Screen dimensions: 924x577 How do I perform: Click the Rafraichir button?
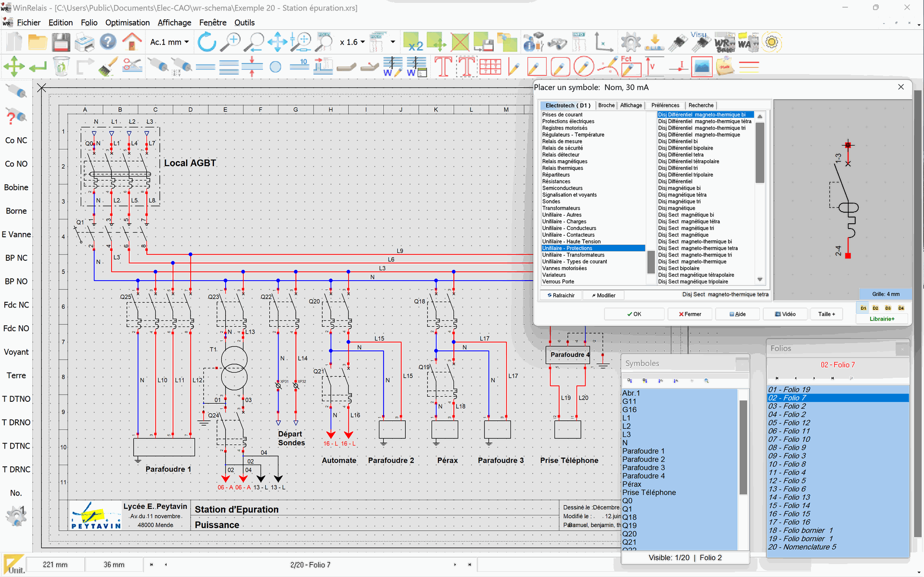point(561,295)
